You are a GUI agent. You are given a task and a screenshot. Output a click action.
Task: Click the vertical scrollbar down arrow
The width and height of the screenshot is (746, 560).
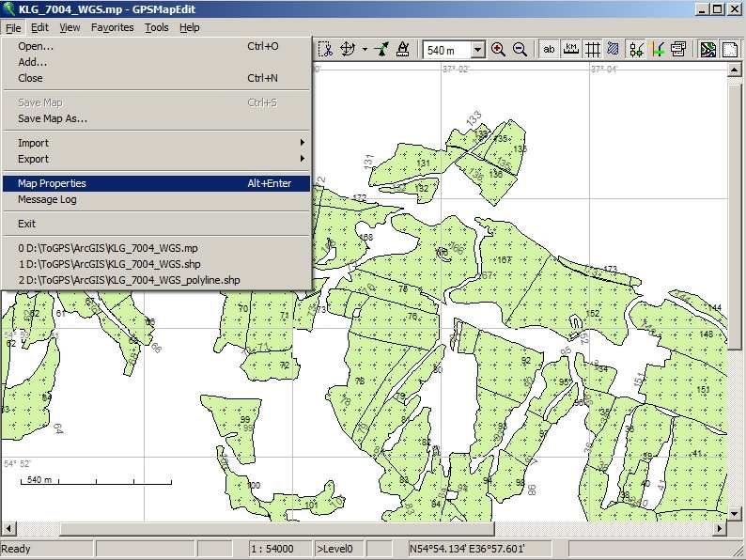coord(734,514)
